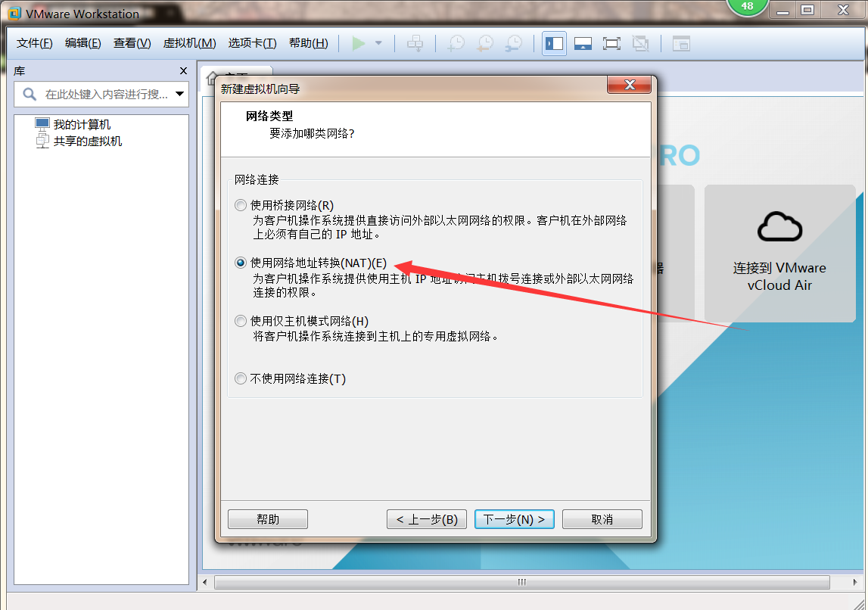Click the console view toolbar icon

[681, 43]
